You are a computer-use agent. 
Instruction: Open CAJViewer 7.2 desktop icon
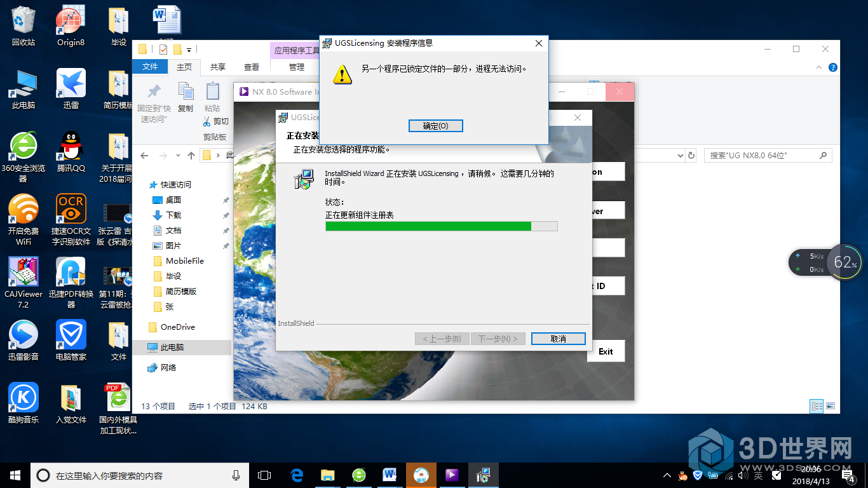click(x=24, y=283)
